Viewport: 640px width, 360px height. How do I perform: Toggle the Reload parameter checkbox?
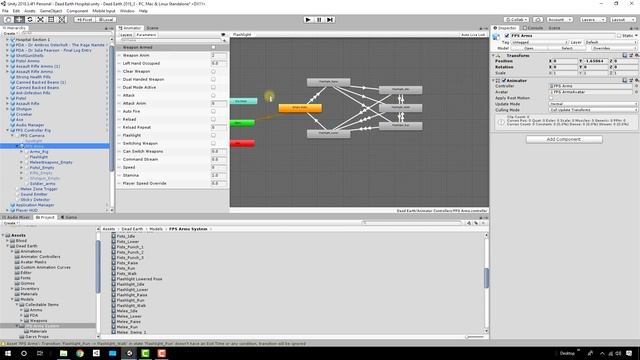[213, 119]
